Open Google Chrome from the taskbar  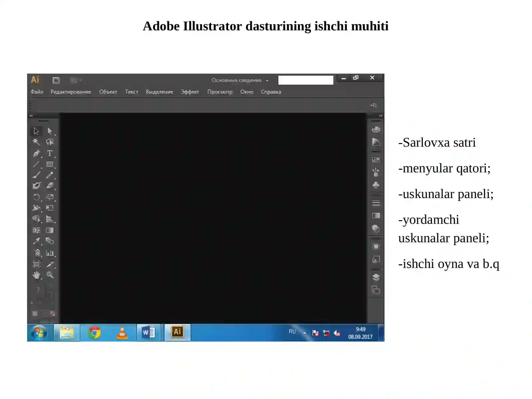pos(95,332)
